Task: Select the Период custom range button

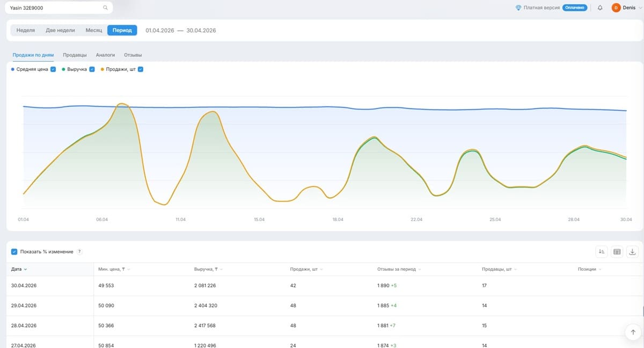Action: (122, 30)
